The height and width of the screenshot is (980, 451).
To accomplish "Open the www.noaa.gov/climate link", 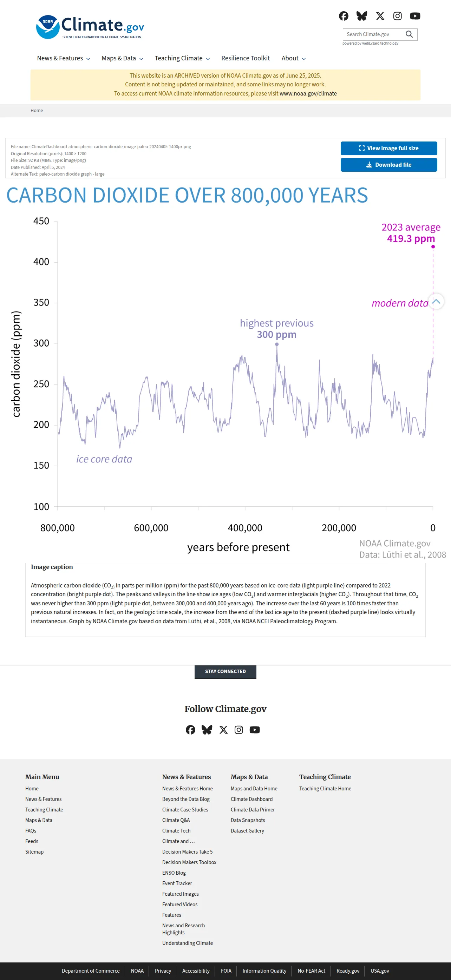I will (x=308, y=94).
